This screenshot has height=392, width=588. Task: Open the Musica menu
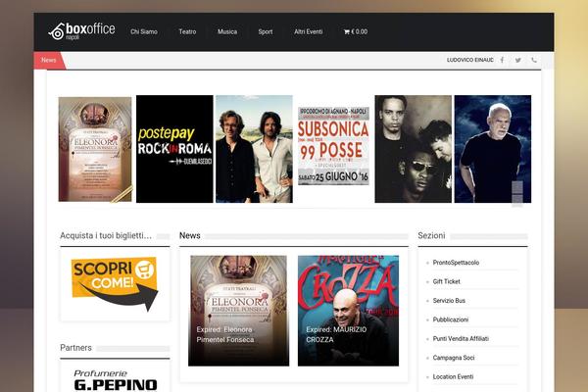(x=227, y=32)
